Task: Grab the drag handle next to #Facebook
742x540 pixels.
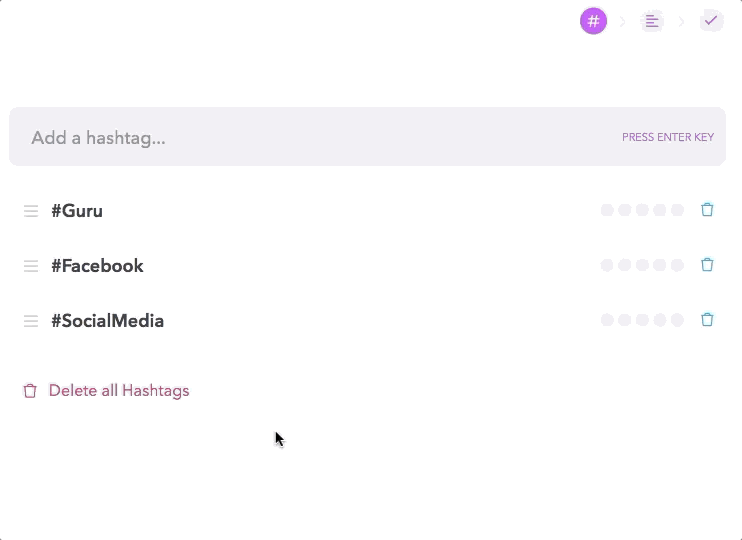Action: (x=31, y=266)
